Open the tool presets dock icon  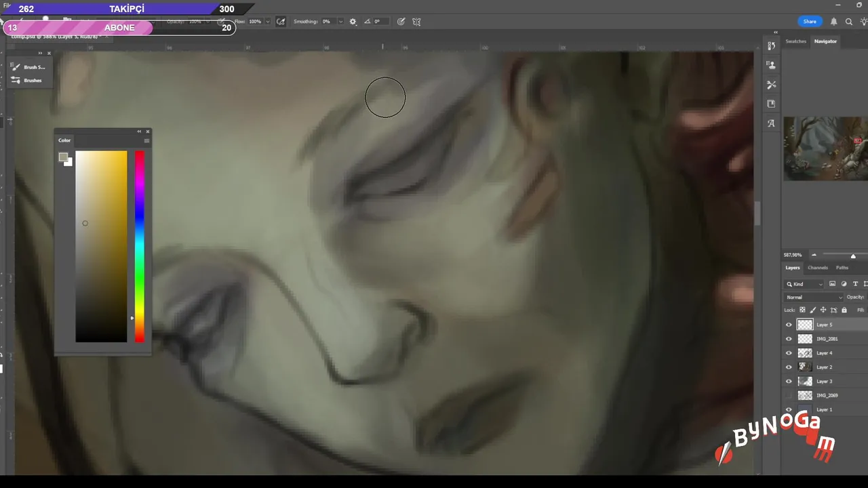(x=771, y=85)
